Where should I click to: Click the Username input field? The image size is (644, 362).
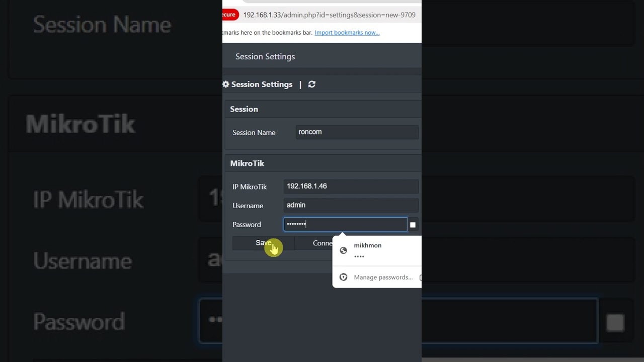pos(351,206)
